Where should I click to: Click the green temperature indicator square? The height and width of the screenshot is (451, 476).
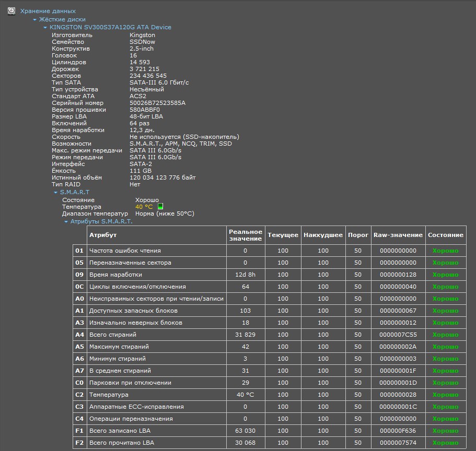pos(160,207)
